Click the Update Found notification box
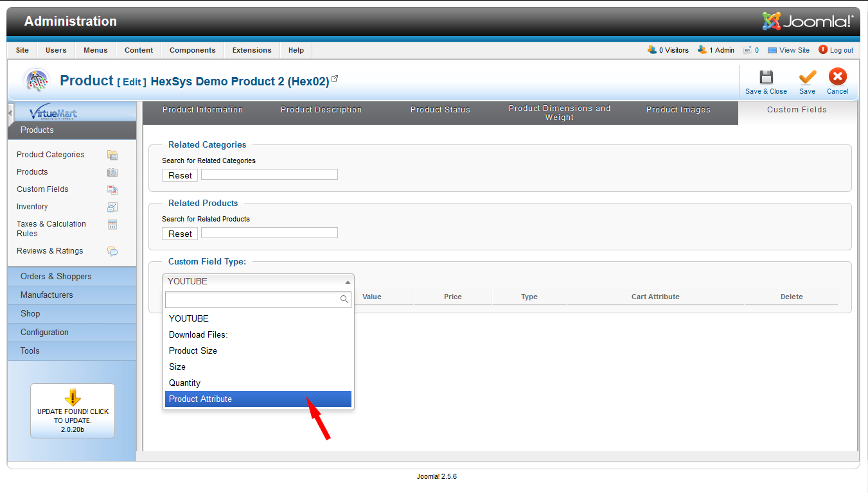This screenshot has width=868, height=493. tap(73, 411)
